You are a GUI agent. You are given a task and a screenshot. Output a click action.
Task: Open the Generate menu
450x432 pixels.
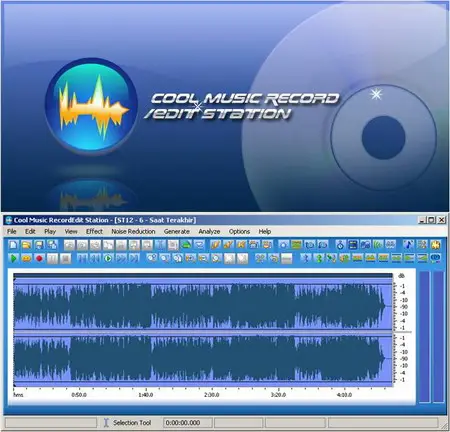[x=177, y=231]
